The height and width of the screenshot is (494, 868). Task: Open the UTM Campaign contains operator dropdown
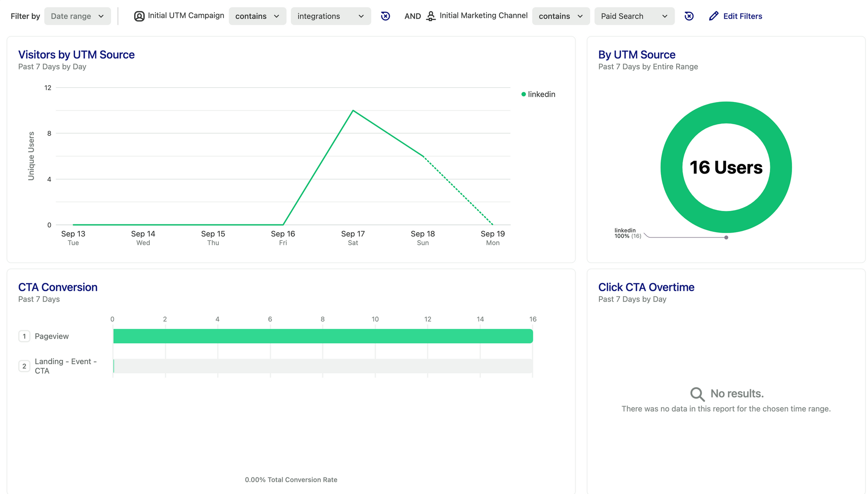(257, 16)
